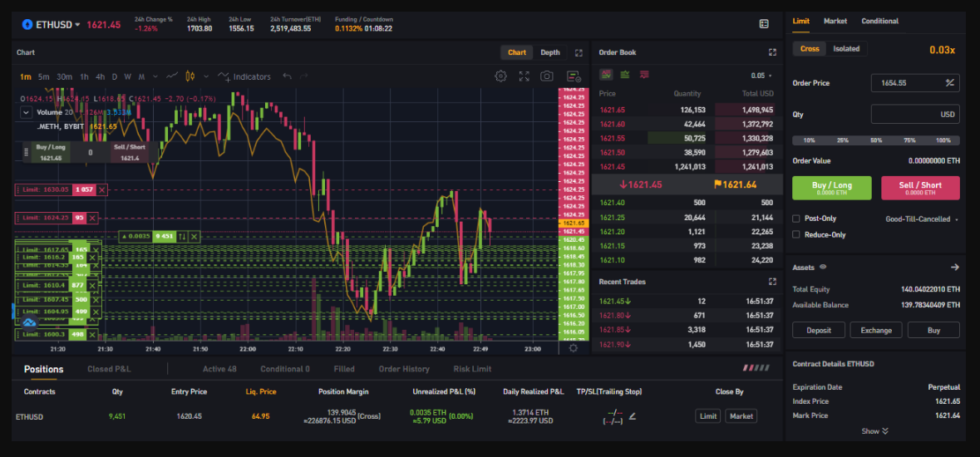The height and width of the screenshot is (457, 980).
Task: Hide the Assets balance with eye icon
Action: [x=823, y=268]
